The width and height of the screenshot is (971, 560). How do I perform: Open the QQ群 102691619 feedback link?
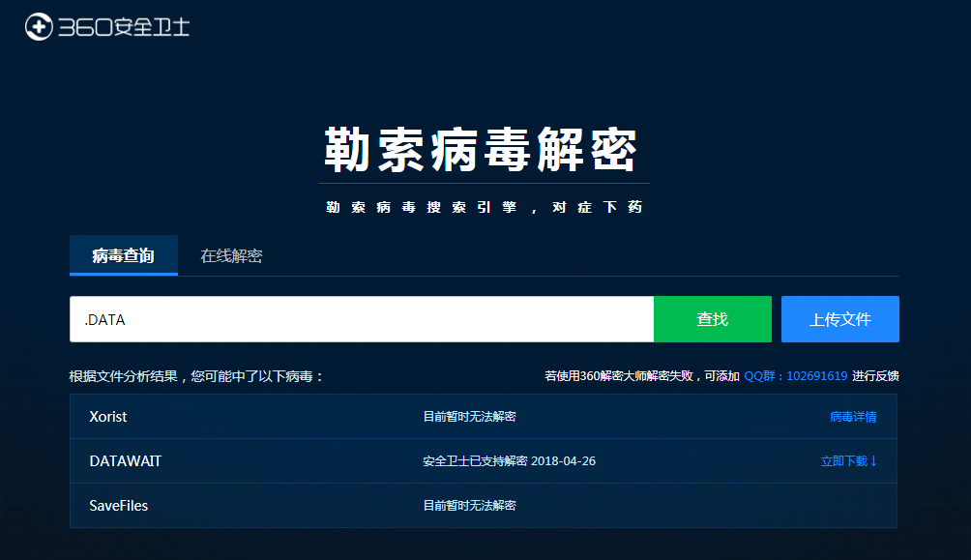pos(795,376)
